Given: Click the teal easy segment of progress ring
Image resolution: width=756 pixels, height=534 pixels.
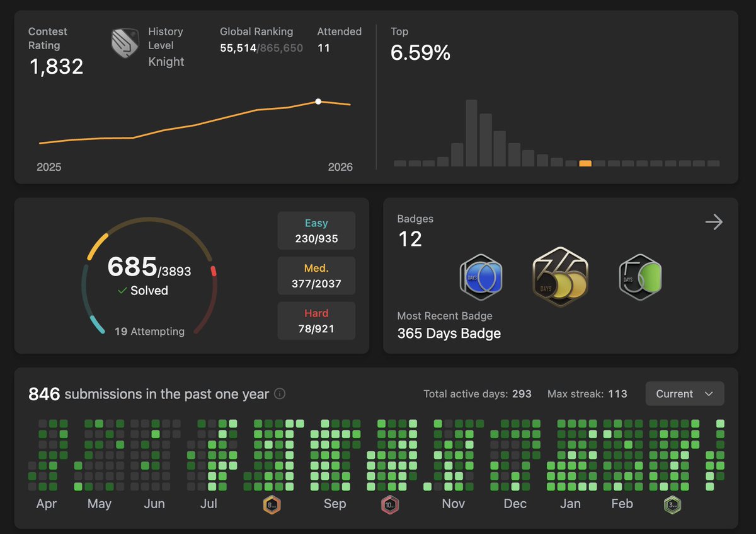Looking at the screenshot, I should 97,324.
